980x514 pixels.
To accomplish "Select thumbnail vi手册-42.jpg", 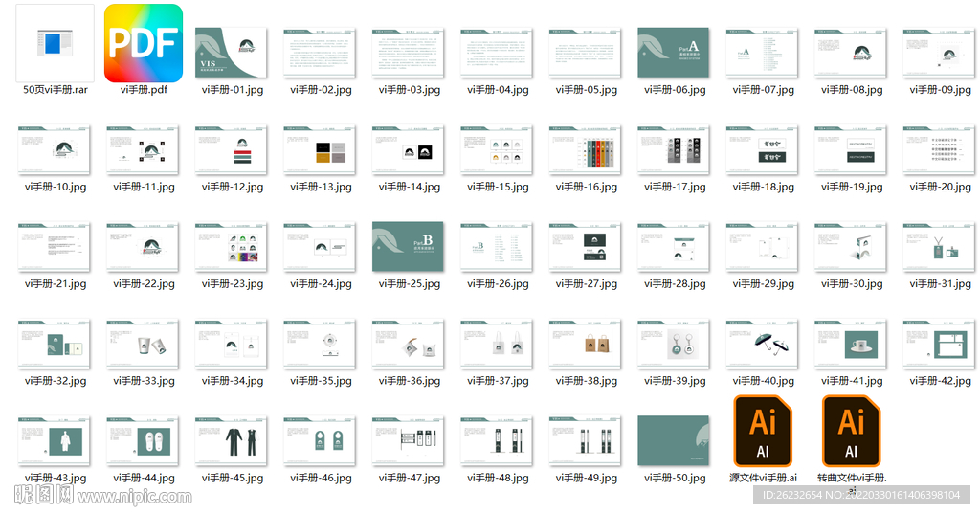I will (940, 344).
